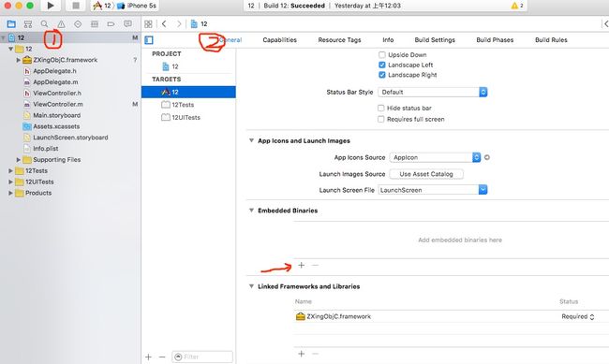Expand the Supporting Files folder

(x=18, y=160)
